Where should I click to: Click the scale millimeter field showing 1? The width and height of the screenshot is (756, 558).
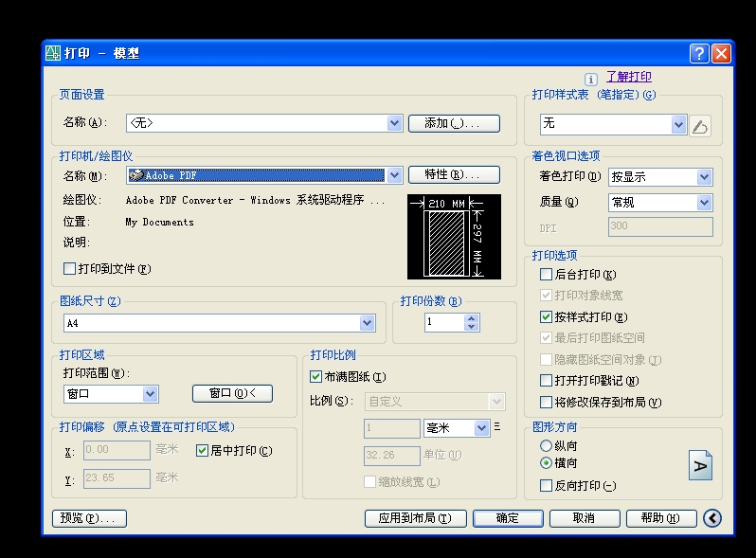[x=391, y=428]
